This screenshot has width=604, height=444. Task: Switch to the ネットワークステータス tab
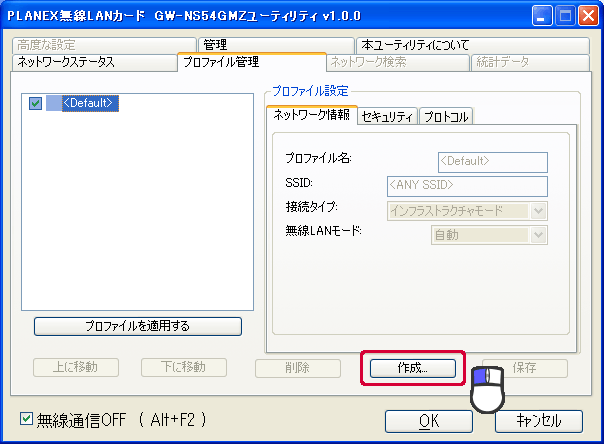pyautogui.click(x=95, y=62)
